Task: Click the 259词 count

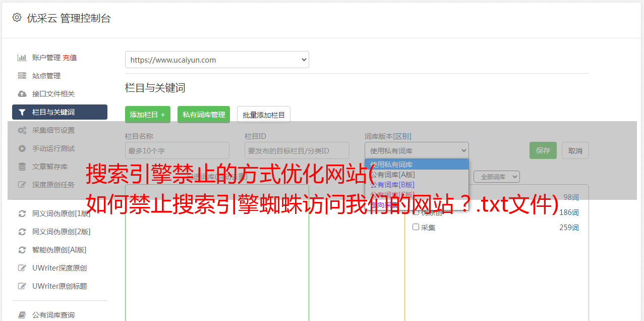Action: (x=569, y=228)
